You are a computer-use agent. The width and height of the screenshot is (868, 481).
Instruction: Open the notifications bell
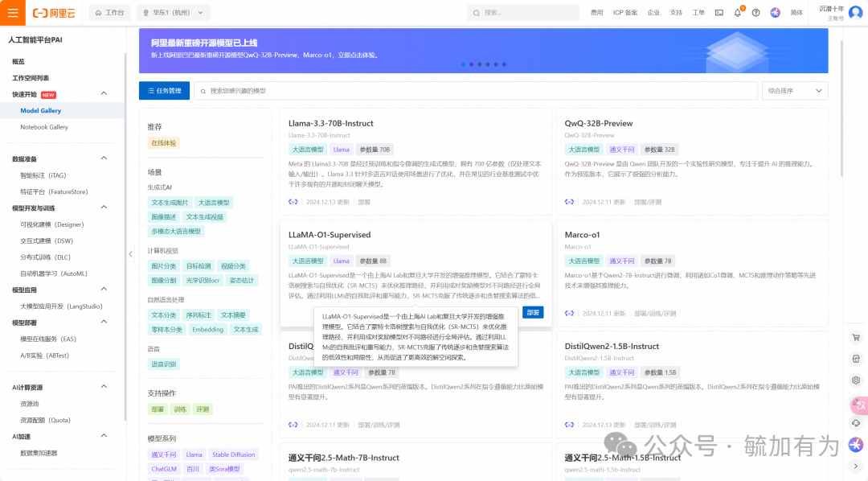click(x=737, y=13)
